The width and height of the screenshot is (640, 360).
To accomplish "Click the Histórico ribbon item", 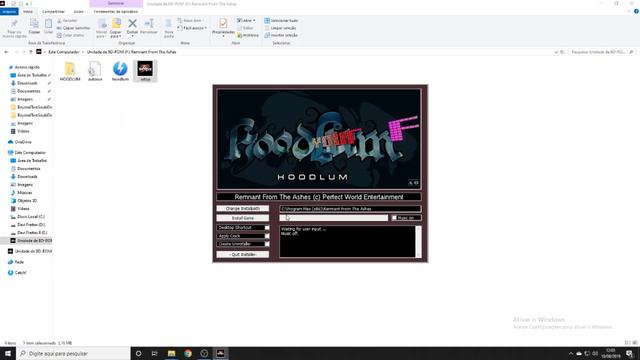I will 248,35.
